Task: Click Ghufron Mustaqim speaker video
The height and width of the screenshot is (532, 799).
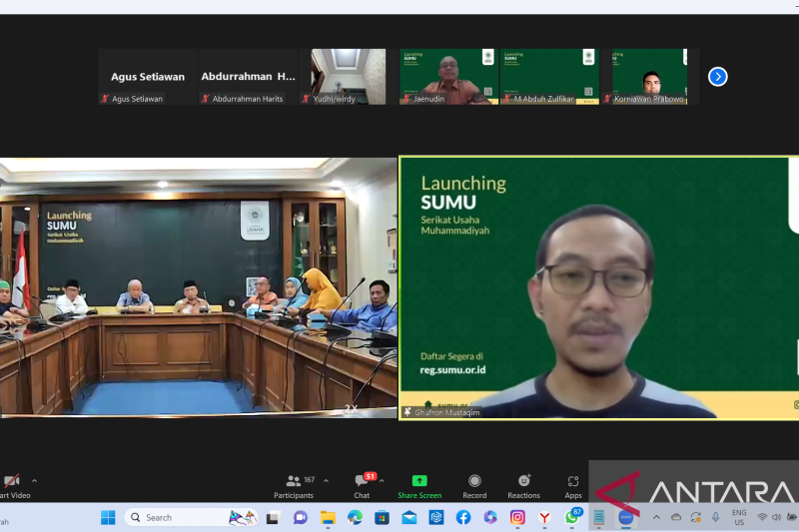Action: point(598,287)
